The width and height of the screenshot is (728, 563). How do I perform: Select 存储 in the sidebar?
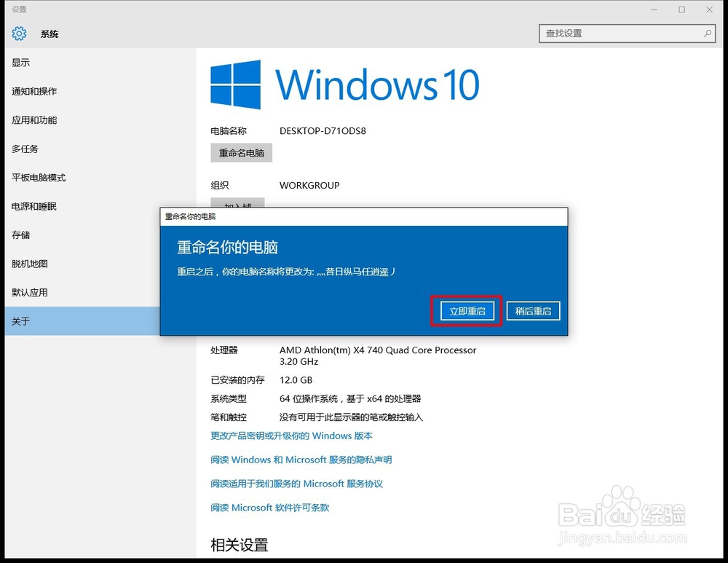click(x=21, y=235)
